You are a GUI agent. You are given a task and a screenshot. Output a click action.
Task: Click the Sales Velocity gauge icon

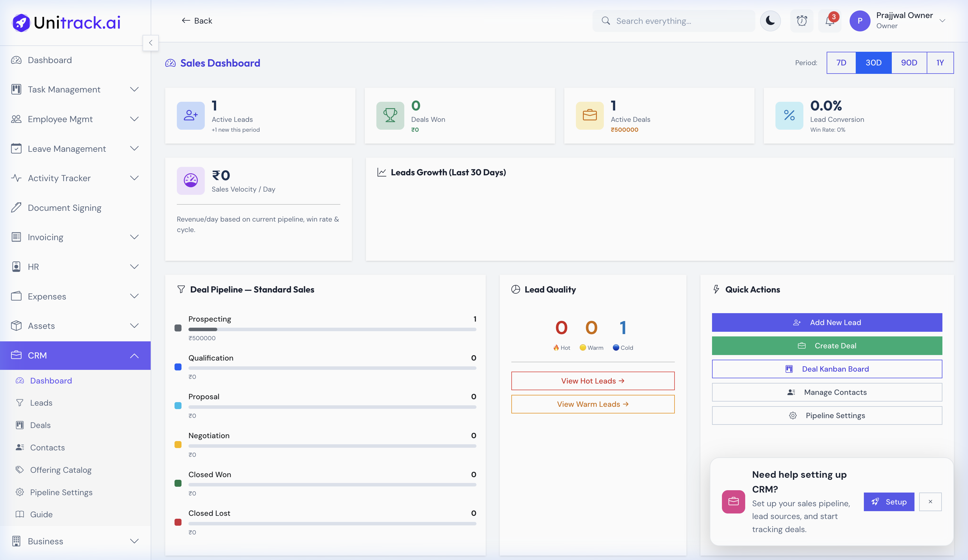coord(191,181)
